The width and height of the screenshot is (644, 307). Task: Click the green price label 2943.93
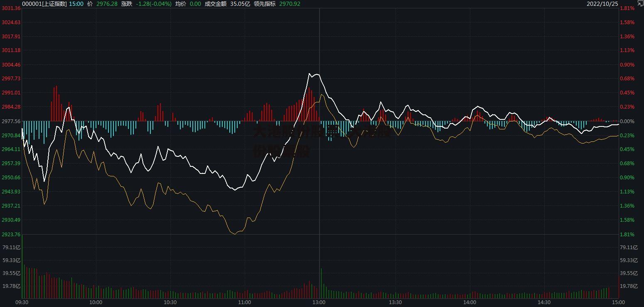[x=11, y=192]
